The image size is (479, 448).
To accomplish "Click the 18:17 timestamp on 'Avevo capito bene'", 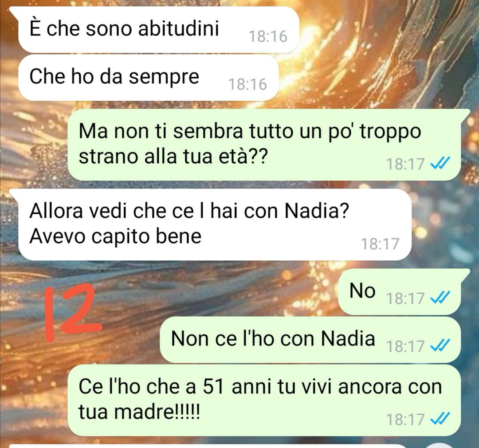I will point(380,244).
